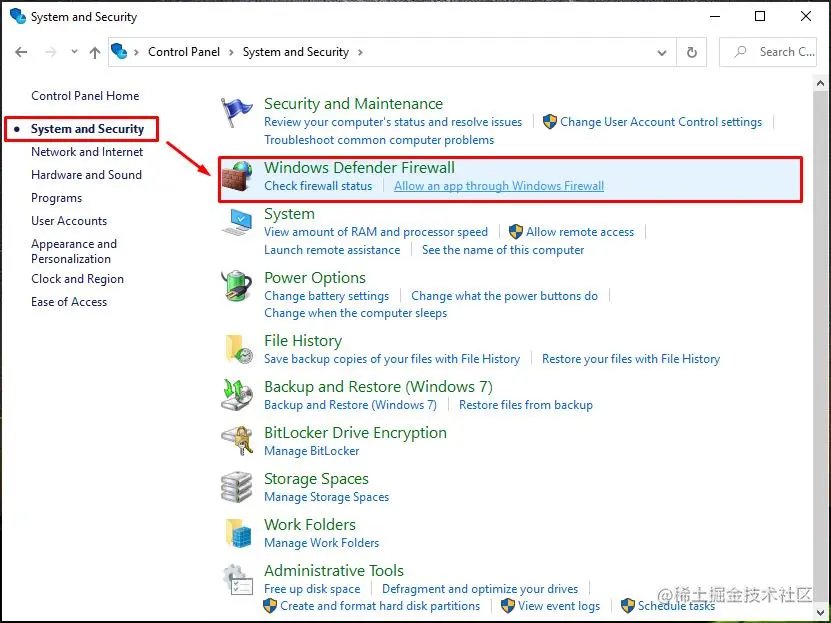Expand chevron after Control Panel breadcrumb
Viewport: 831px width, 623px height.
(x=231, y=52)
